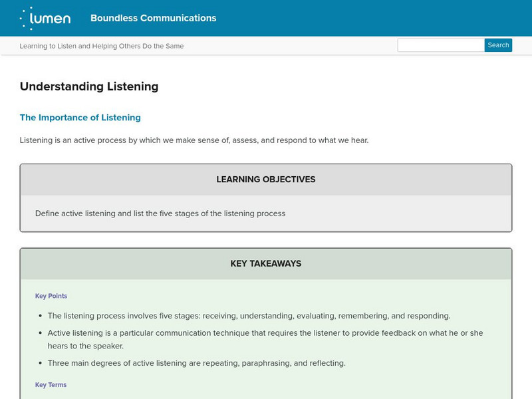Click the 'Key Points' subheading
This screenshot has width=532, height=399.
[x=51, y=296]
